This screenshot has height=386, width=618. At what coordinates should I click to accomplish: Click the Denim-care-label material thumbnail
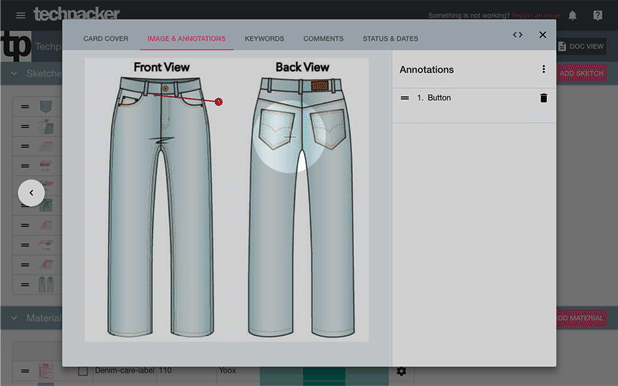(x=46, y=371)
